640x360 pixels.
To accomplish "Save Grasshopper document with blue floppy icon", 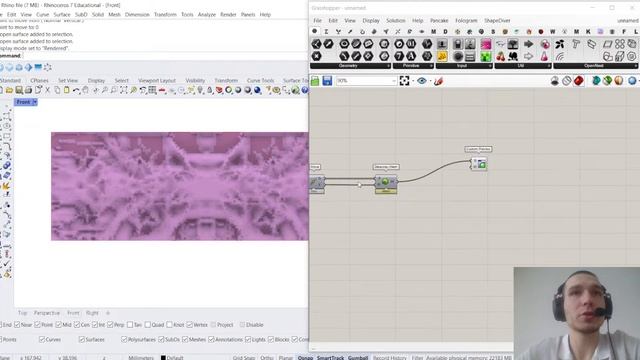I will coord(327,81).
